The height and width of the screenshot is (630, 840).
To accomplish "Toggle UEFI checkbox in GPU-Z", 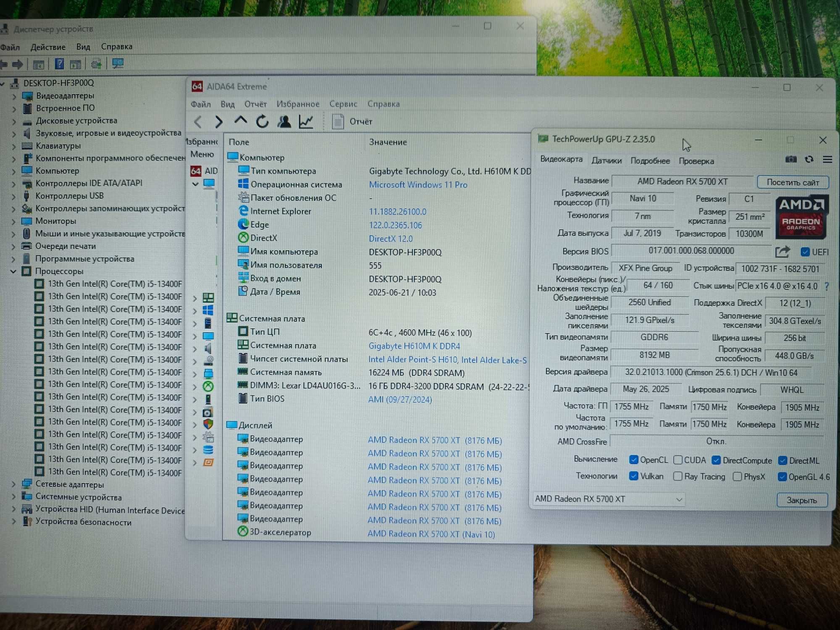I will (805, 252).
